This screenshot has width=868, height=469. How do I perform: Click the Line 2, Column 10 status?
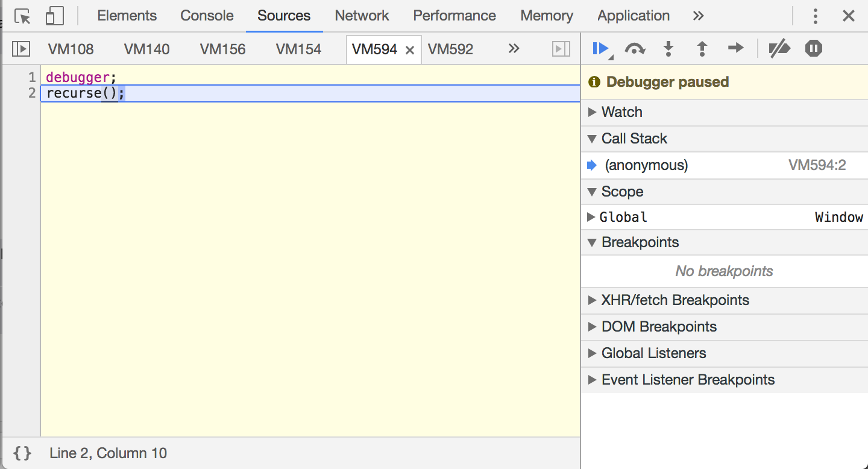point(108,453)
